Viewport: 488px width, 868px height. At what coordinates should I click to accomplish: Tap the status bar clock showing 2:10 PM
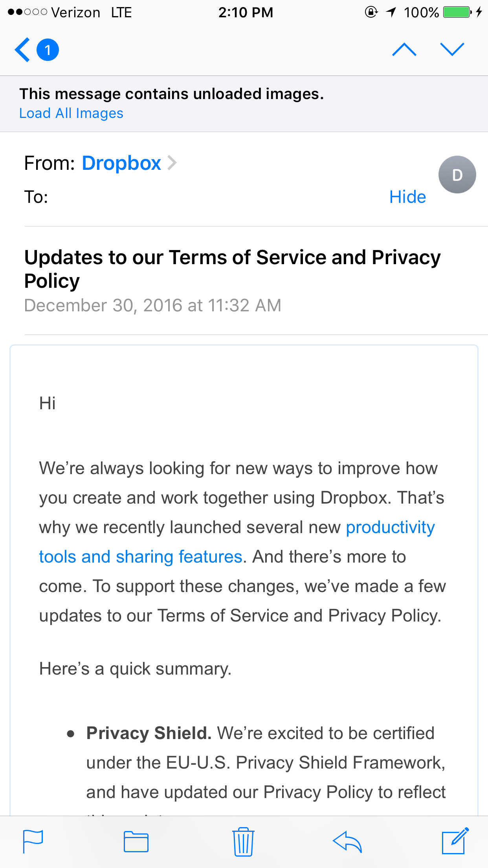click(246, 13)
